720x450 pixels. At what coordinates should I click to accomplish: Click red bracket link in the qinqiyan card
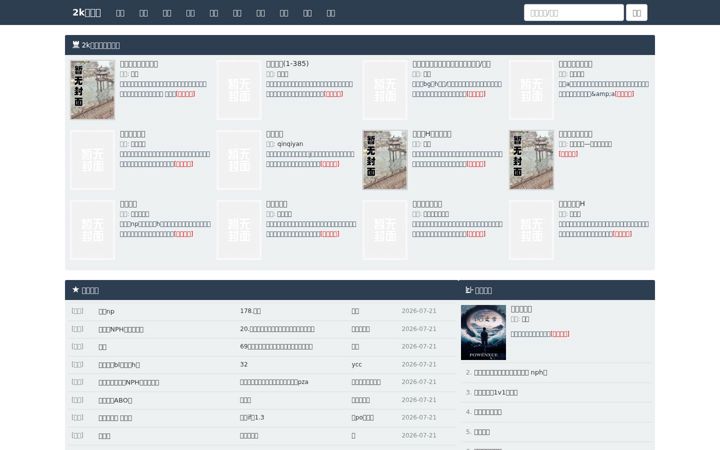coord(330,164)
